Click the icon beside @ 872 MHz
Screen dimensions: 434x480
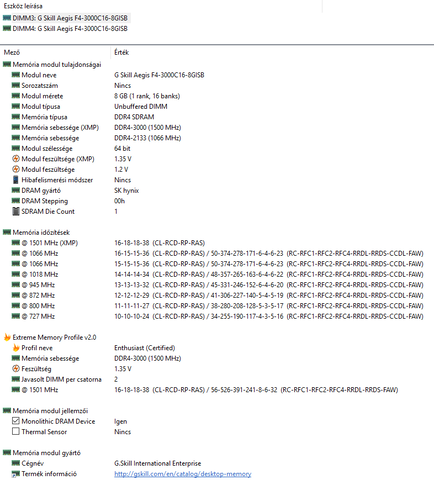point(16,295)
